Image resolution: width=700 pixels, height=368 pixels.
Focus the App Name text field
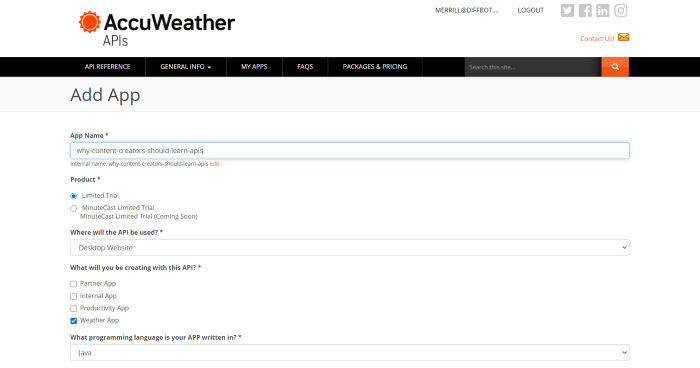(350, 151)
